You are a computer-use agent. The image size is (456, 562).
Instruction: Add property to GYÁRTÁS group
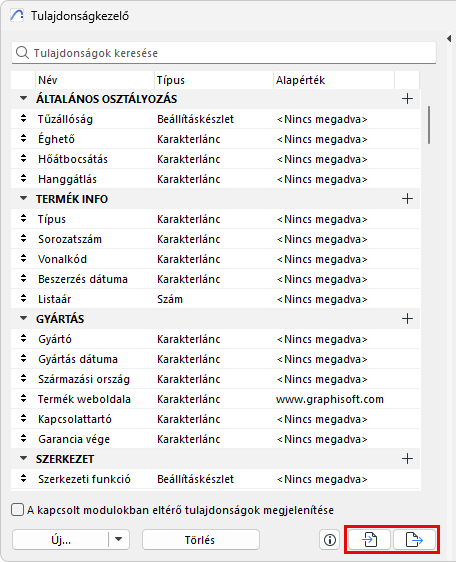407,319
